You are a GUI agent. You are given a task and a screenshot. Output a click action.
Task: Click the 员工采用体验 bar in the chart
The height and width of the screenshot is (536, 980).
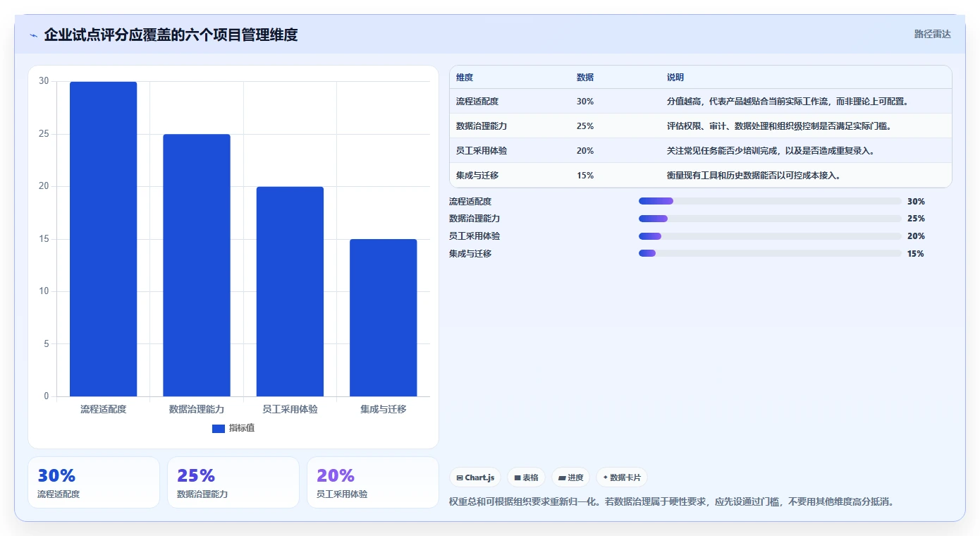[290, 291]
